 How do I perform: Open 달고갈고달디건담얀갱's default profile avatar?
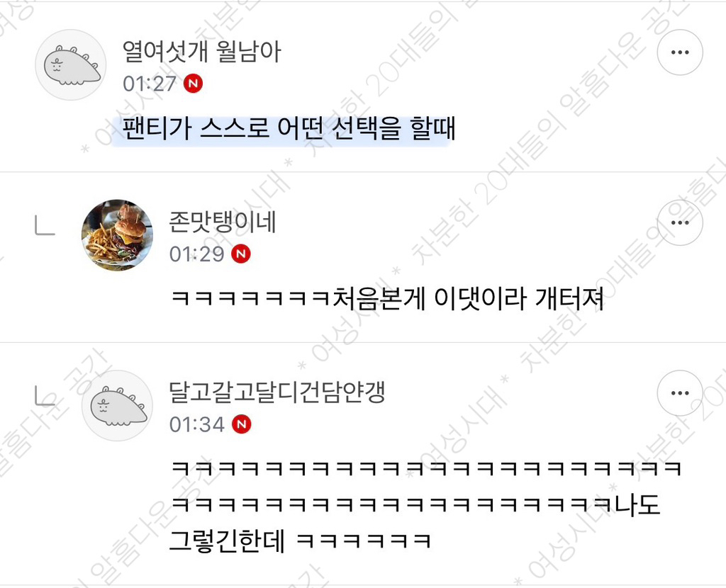117,405
